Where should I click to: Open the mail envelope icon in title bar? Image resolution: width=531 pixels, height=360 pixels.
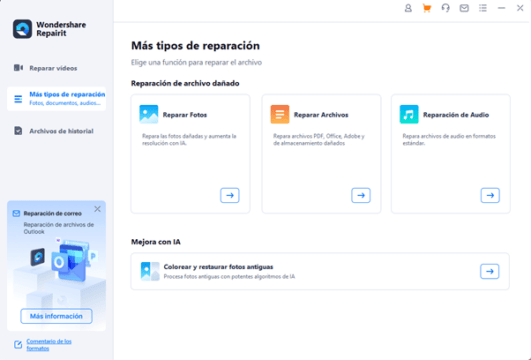coord(464,8)
